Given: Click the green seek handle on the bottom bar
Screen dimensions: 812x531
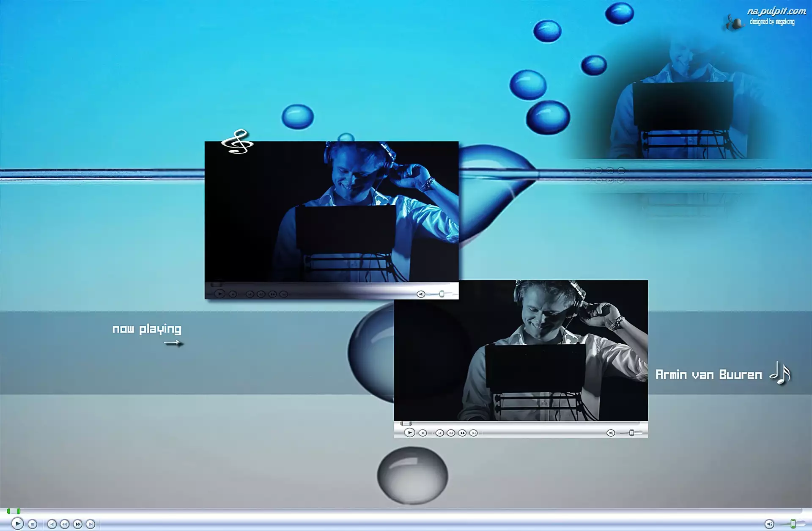Looking at the screenshot, I should 14,511.
